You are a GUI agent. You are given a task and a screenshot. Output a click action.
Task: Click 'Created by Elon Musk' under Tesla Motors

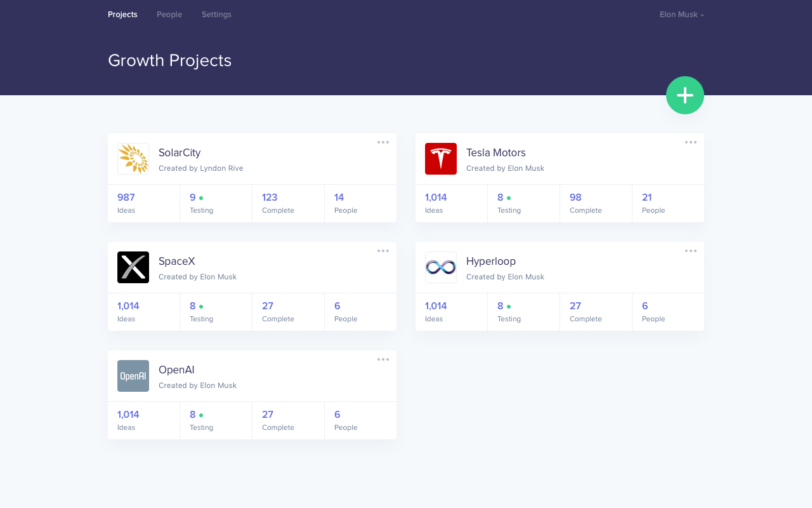[505, 168]
